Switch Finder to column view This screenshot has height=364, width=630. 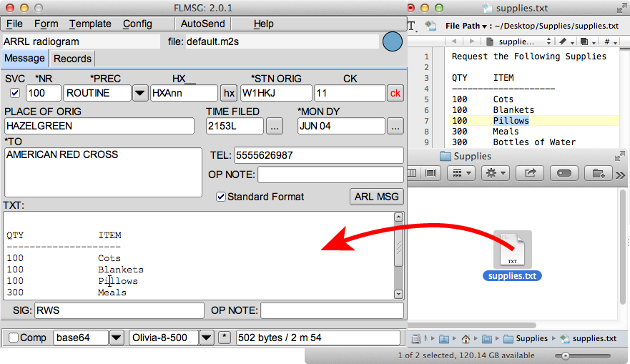[413, 173]
